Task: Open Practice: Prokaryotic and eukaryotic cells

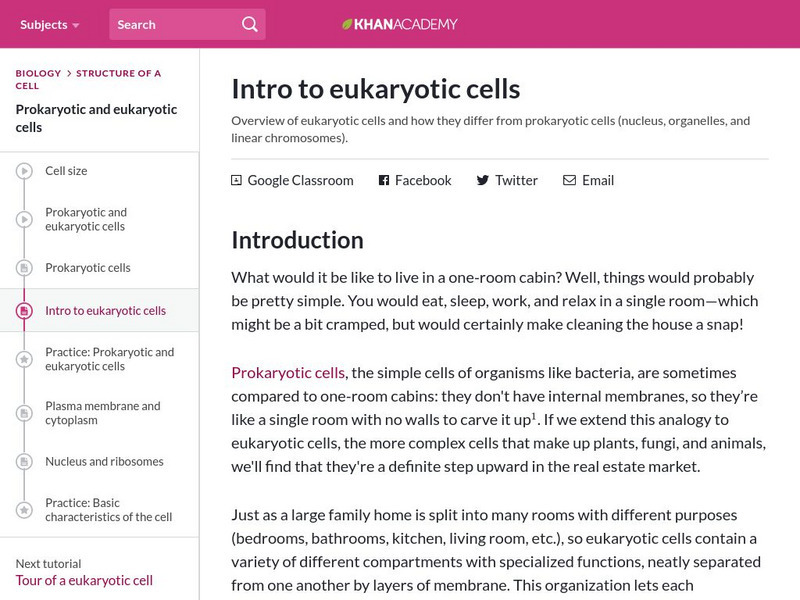Action: [x=109, y=359]
